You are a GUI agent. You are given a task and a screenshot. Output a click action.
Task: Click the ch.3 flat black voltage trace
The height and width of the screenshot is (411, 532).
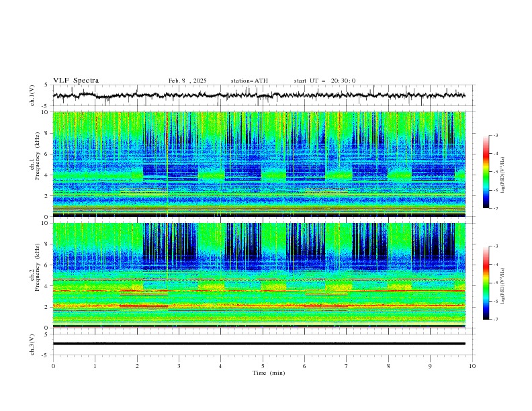tap(259, 344)
